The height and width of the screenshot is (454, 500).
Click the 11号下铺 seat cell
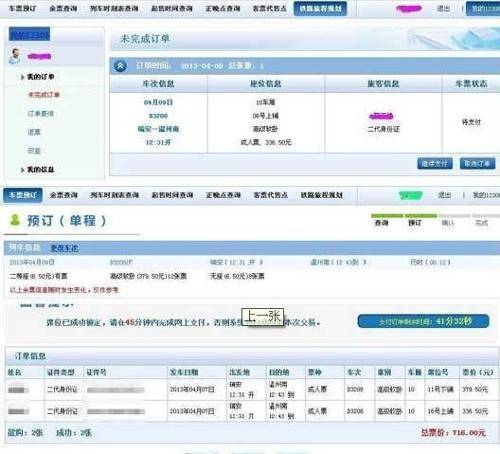[441, 389]
